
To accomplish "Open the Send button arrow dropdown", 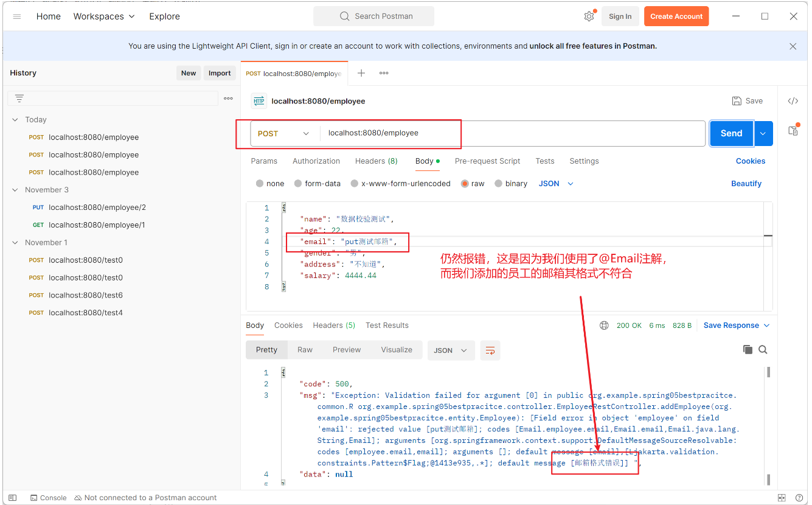I will [764, 134].
